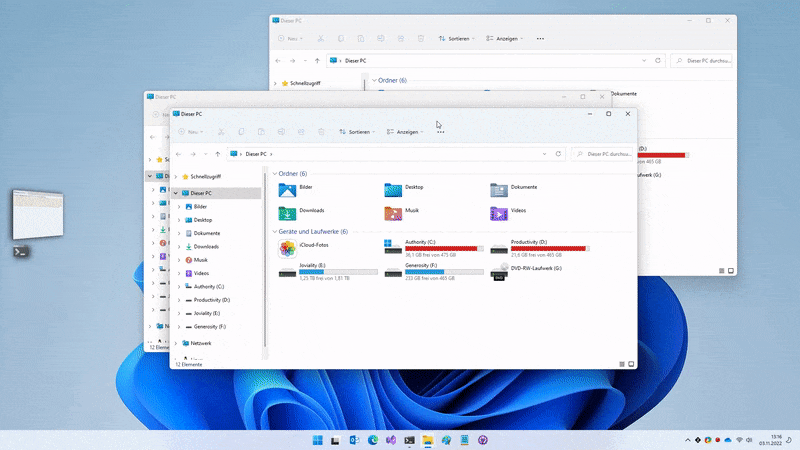Select Generosity (F:) in front window tree
Viewport: 800px width, 450px height.
tap(209, 327)
